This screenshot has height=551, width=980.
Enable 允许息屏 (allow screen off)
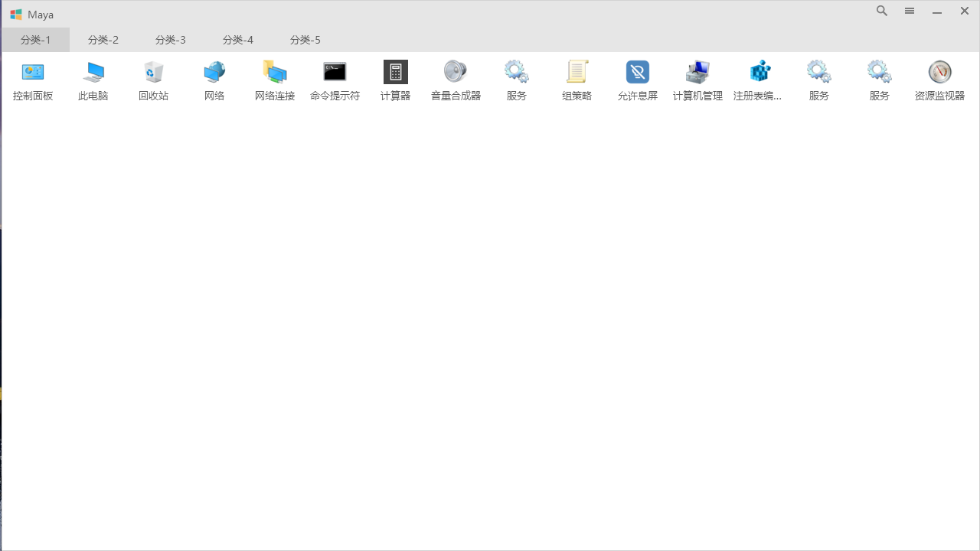pos(637,80)
